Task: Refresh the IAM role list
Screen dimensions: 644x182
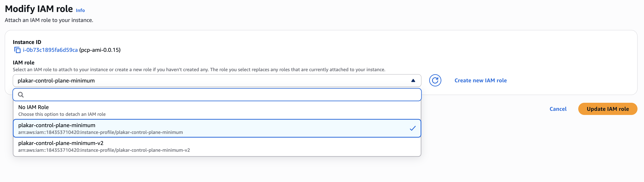Action: click(x=435, y=81)
